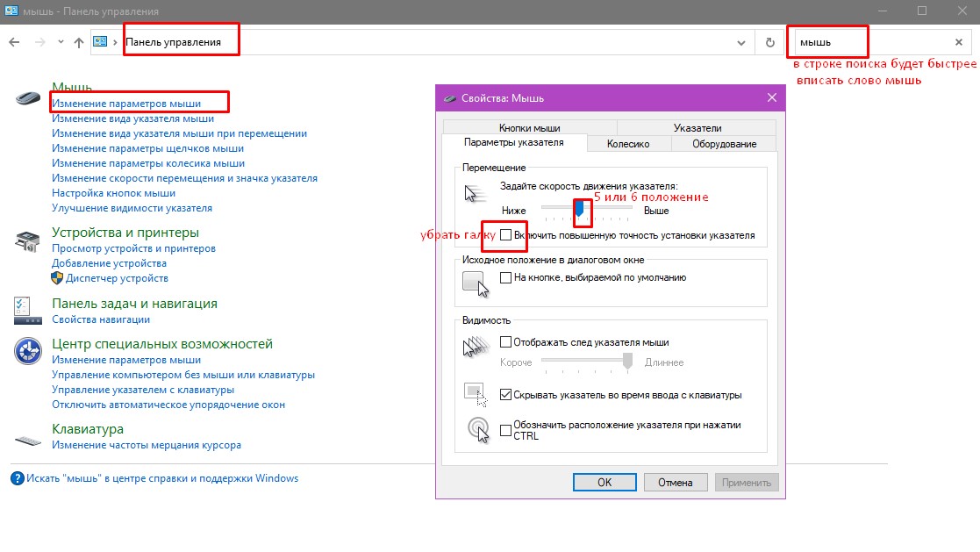Viewport: 980px width, 552px height.
Task: Click the Применить button
Action: [x=747, y=483]
